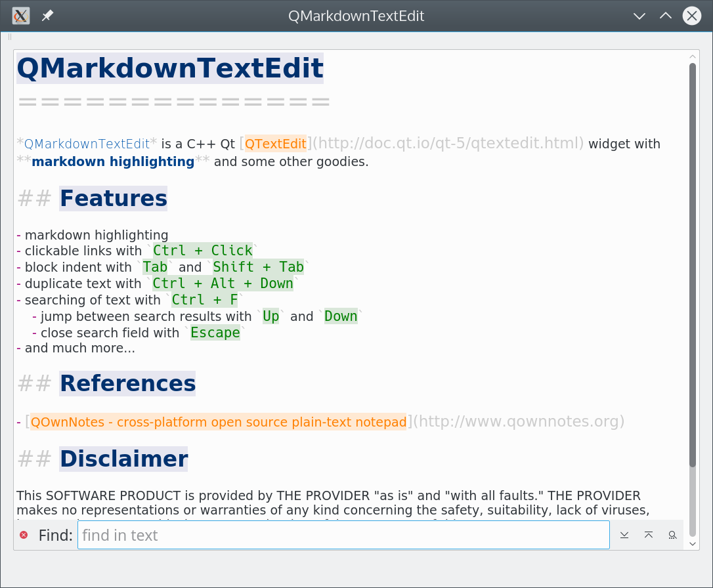
Task: Maximize the window with the up chevron
Action: pos(666,16)
